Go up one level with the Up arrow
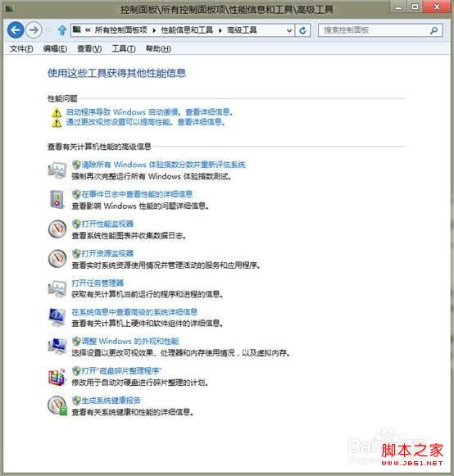This screenshot has width=454, height=476. pos(62,30)
